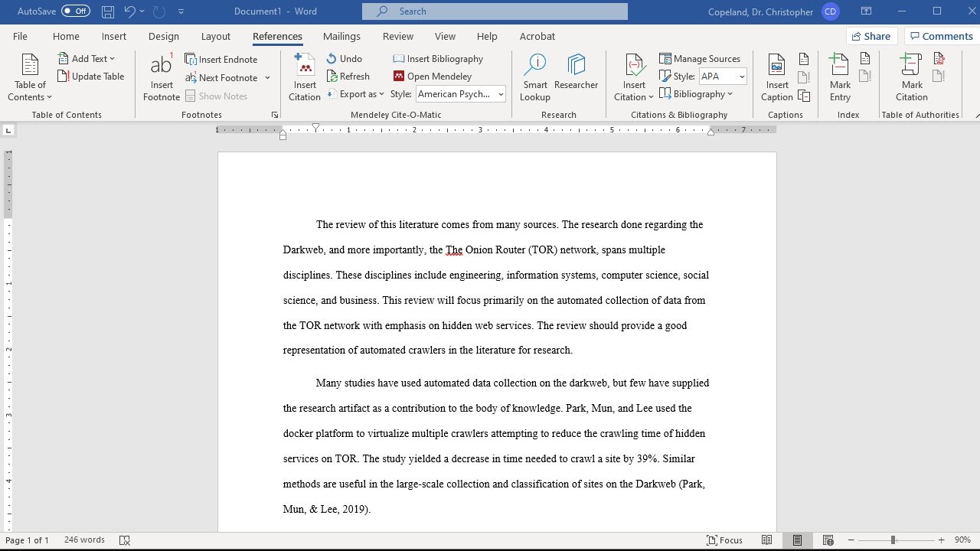
Task: Click the Share button
Action: click(x=870, y=36)
